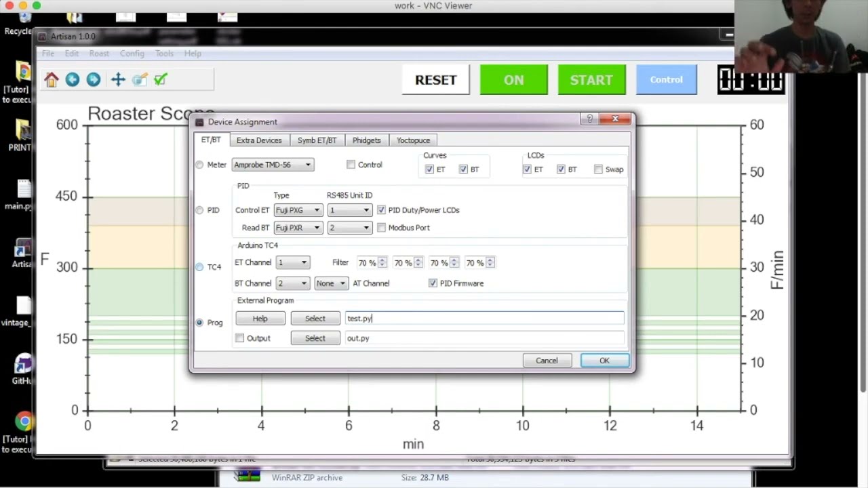Open the BT Channel dropdown

(x=292, y=283)
